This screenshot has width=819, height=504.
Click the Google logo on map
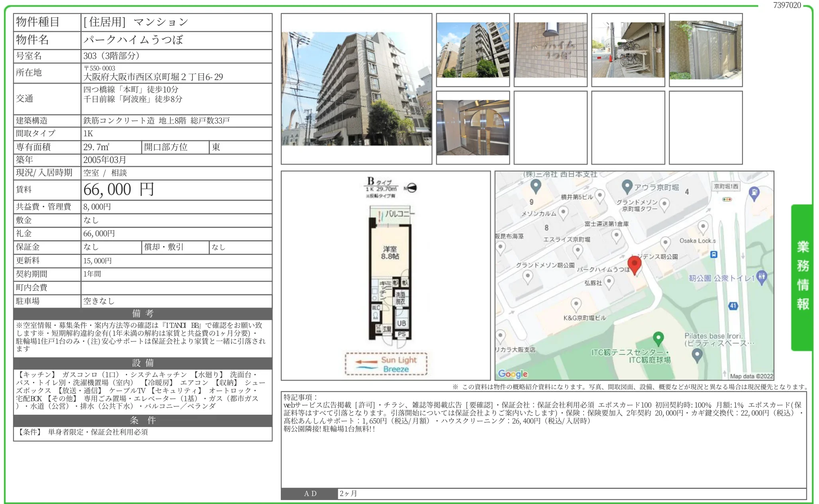tap(513, 374)
